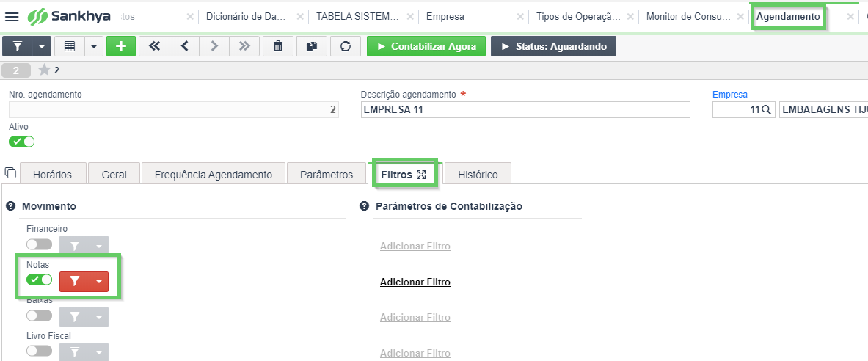This screenshot has height=361, width=868.
Task: Switch to Empresa top tab
Action: pyautogui.click(x=445, y=17)
